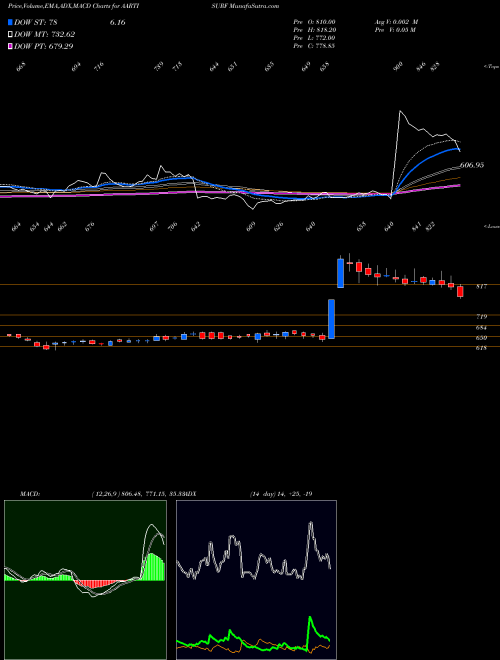The image size is (500, 660).
Task: Select the 'DOW PT: 679.29' label
Action: coord(44,46)
